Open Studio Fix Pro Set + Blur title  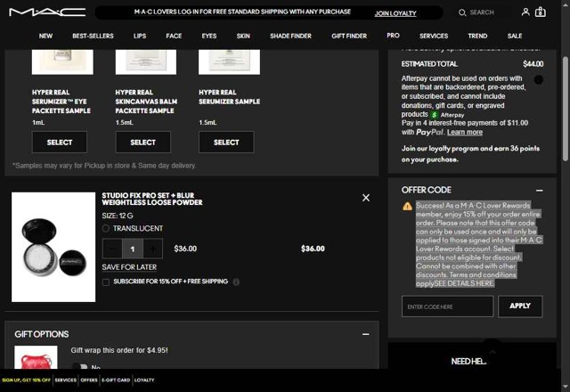click(152, 199)
